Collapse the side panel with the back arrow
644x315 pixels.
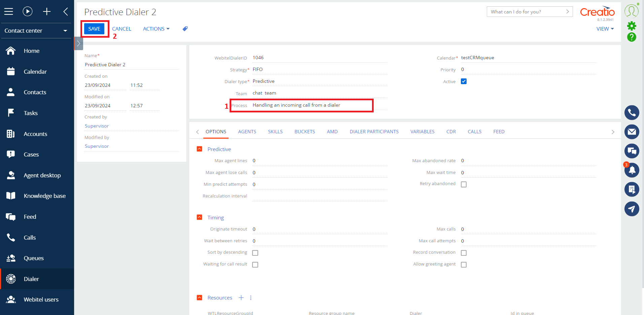[x=66, y=12]
